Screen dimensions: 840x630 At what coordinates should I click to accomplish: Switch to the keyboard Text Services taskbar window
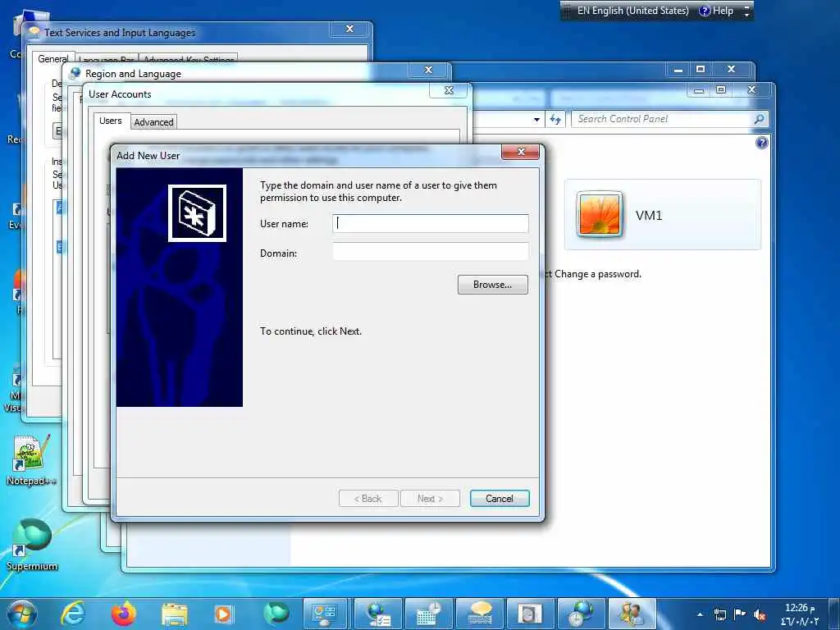tap(479, 614)
